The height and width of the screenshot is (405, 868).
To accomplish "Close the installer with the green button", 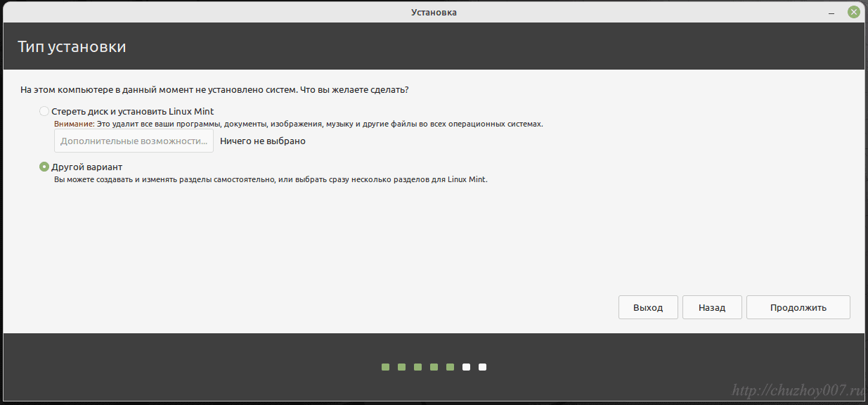I will pos(853,12).
